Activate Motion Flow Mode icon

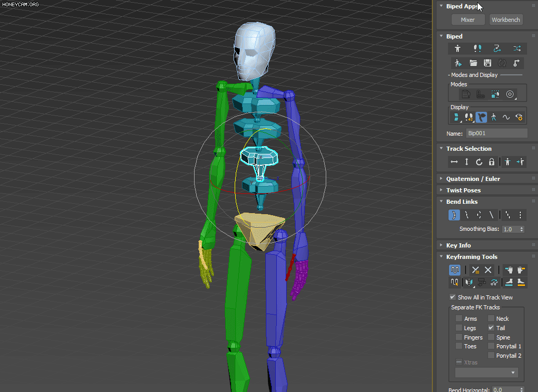coord(497,48)
